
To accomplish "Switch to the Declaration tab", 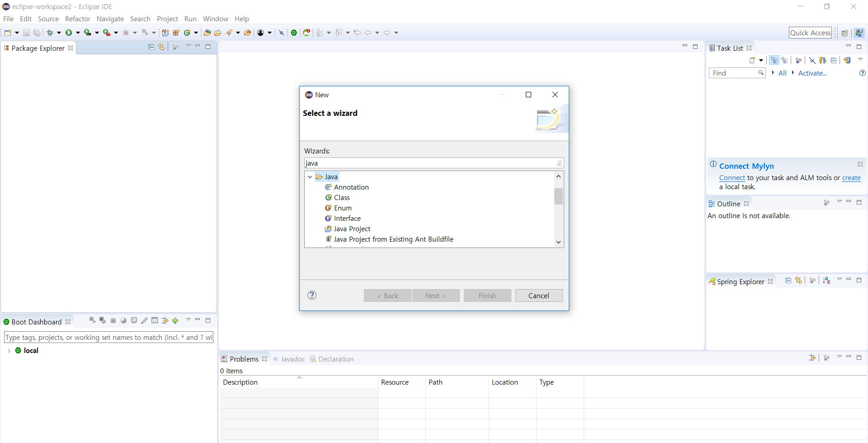I will (x=331, y=359).
